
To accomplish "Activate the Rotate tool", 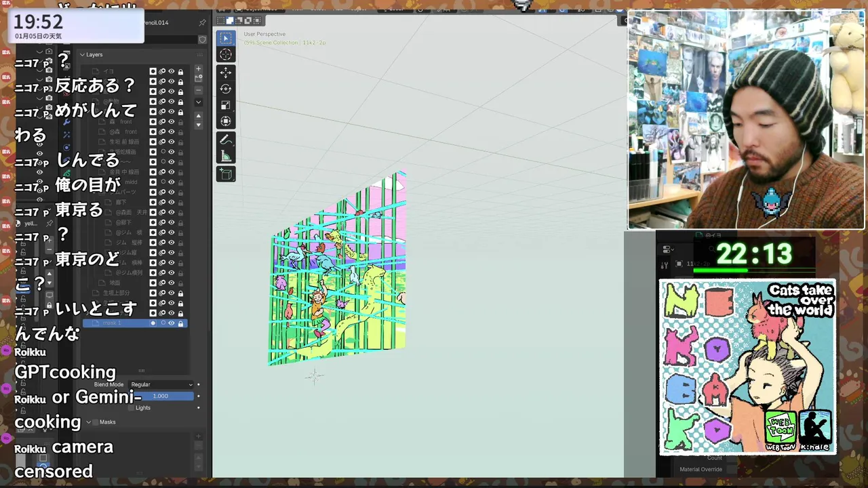I will [226, 89].
